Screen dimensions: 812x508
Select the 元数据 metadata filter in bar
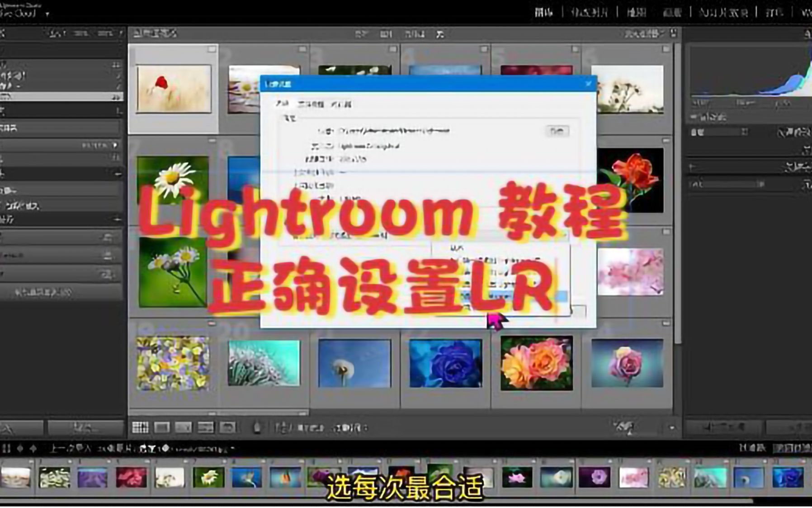[415, 34]
